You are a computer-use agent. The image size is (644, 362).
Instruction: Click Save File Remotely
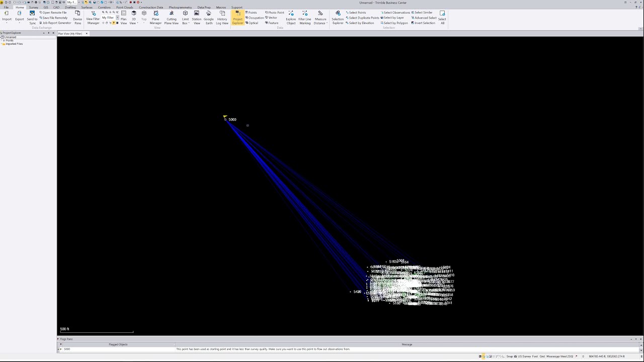point(53,18)
